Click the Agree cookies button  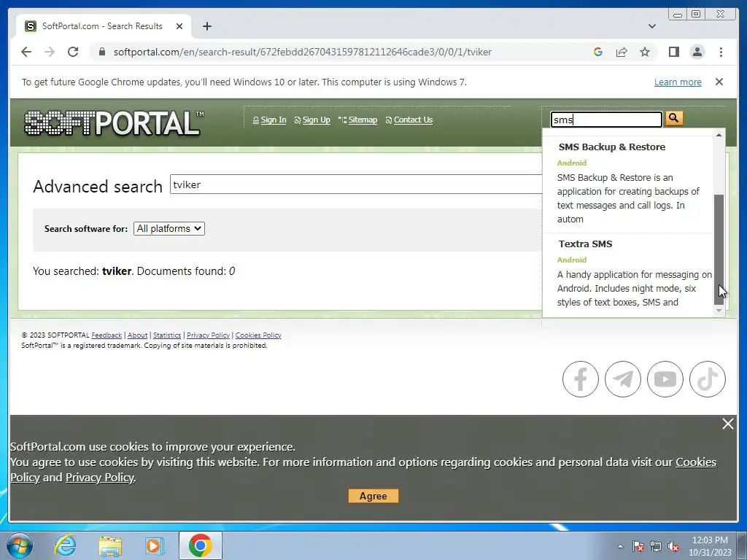373,496
